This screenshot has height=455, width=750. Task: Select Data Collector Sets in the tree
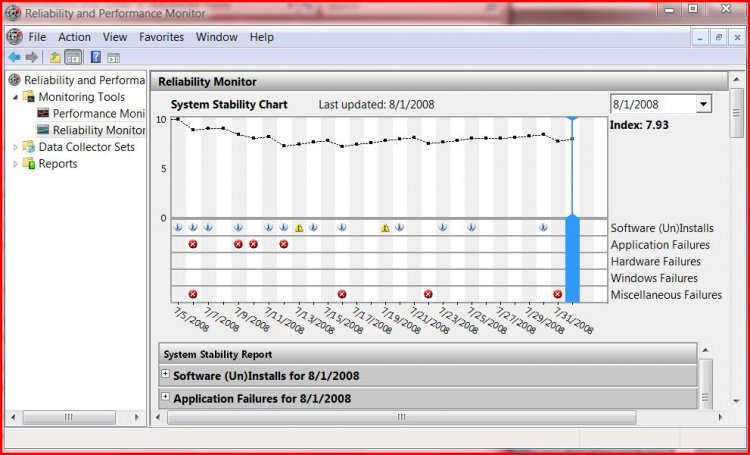click(x=87, y=147)
